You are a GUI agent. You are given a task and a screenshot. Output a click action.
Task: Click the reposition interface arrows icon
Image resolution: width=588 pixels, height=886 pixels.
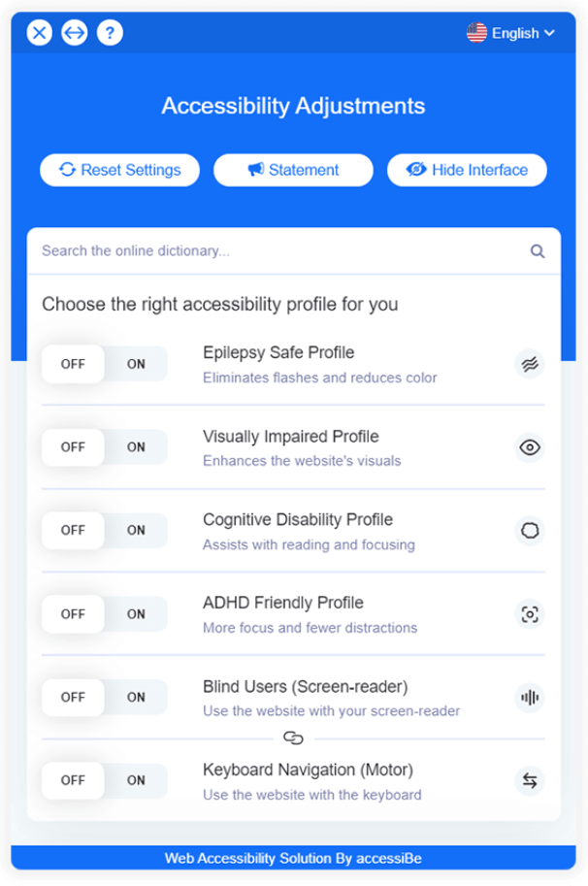pos(75,33)
